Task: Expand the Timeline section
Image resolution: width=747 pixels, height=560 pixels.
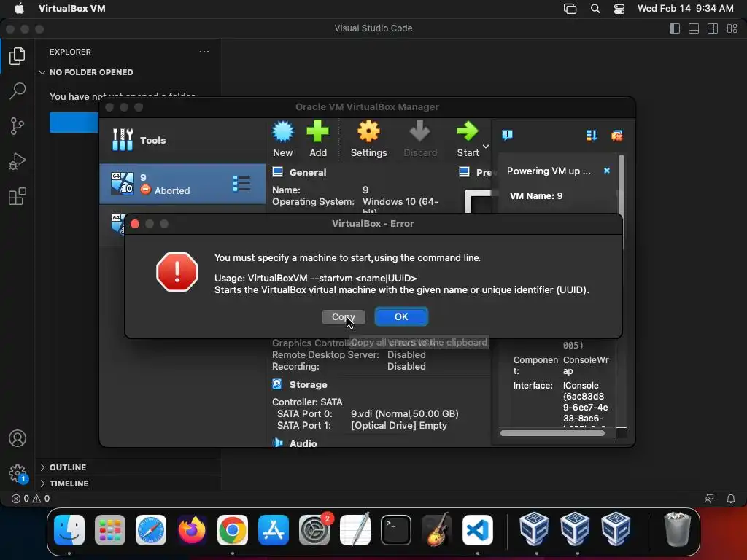Action: click(129, 483)
